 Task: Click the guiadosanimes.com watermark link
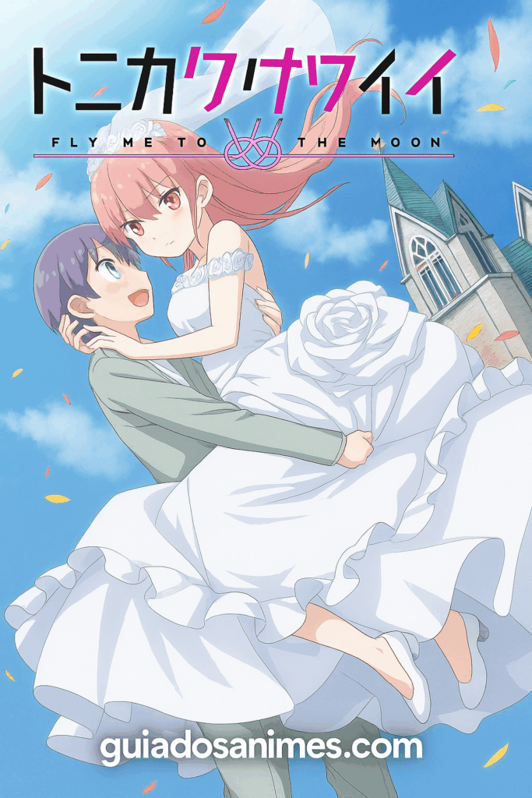[x=260, y=749]
